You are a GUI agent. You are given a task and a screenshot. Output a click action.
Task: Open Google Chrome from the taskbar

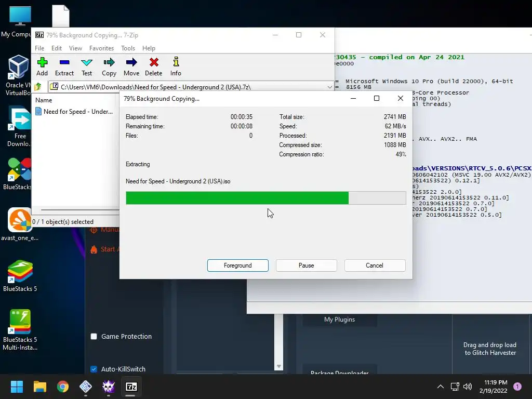pyautogui.click(x=63, y=387)
